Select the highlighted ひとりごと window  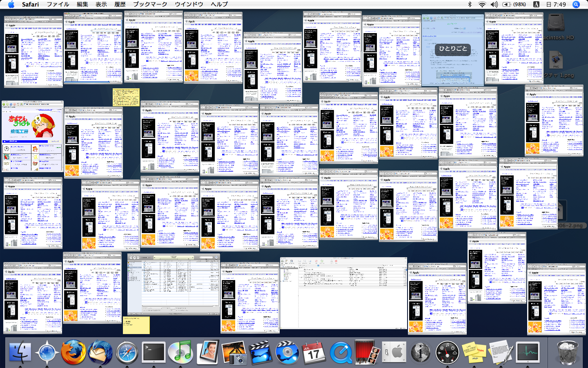coord(452,50)
